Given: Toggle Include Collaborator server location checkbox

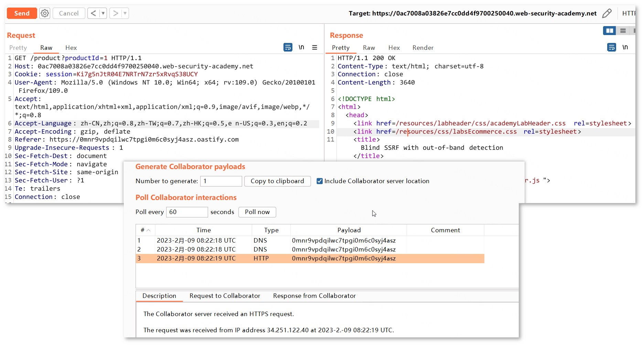Looking at the screenshot, I should [320, 181].
